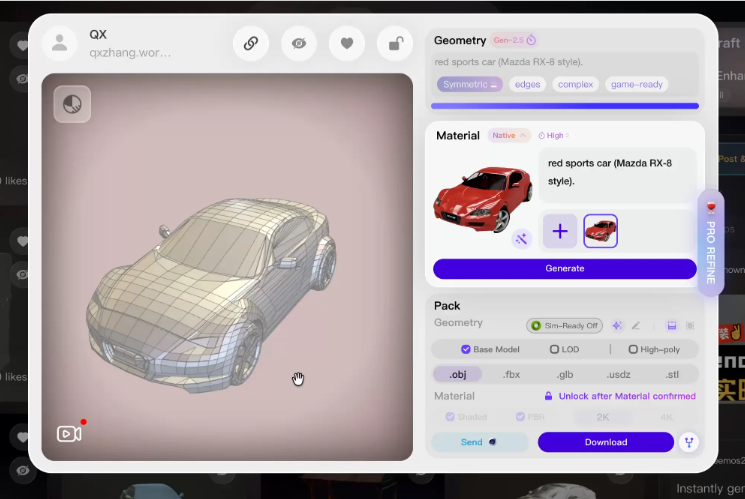This screenshot has width=745, height=499.
Task: Click the Generate button
Action: 565,269
